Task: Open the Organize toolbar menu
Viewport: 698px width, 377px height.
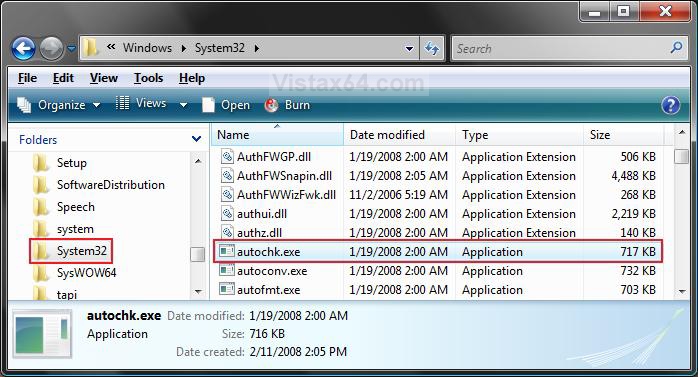Action: point(58,105)
